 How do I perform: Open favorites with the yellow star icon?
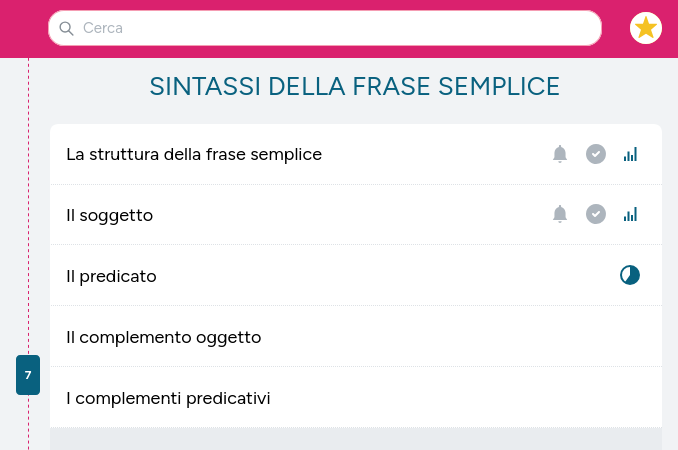(646, 28)
